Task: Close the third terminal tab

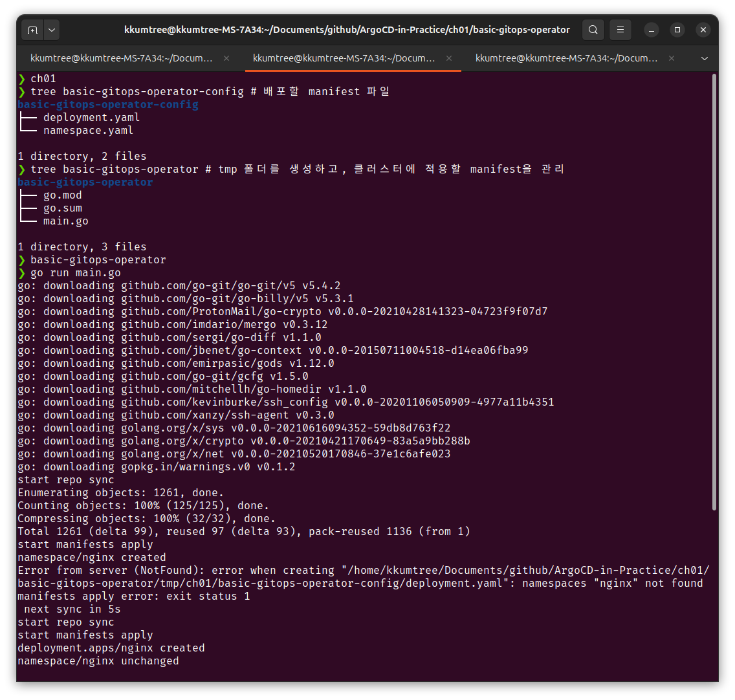Action: point(672,58)
